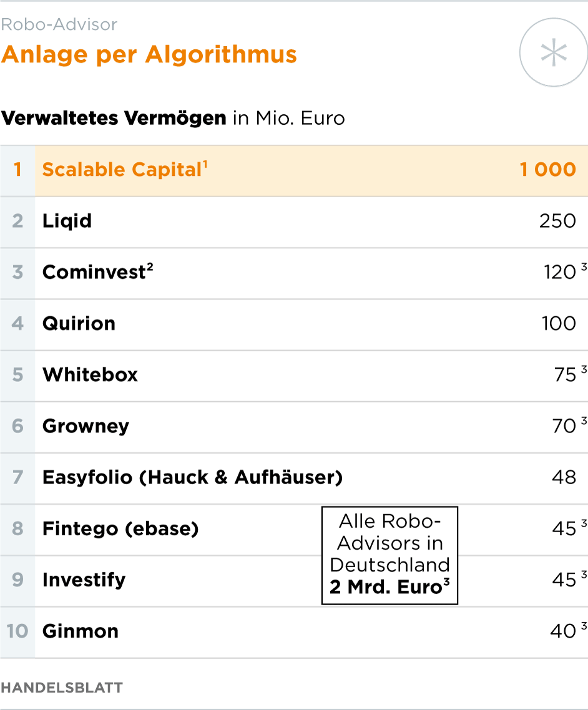Click the asterisk icon in the circle

click(x=553, y=54)
